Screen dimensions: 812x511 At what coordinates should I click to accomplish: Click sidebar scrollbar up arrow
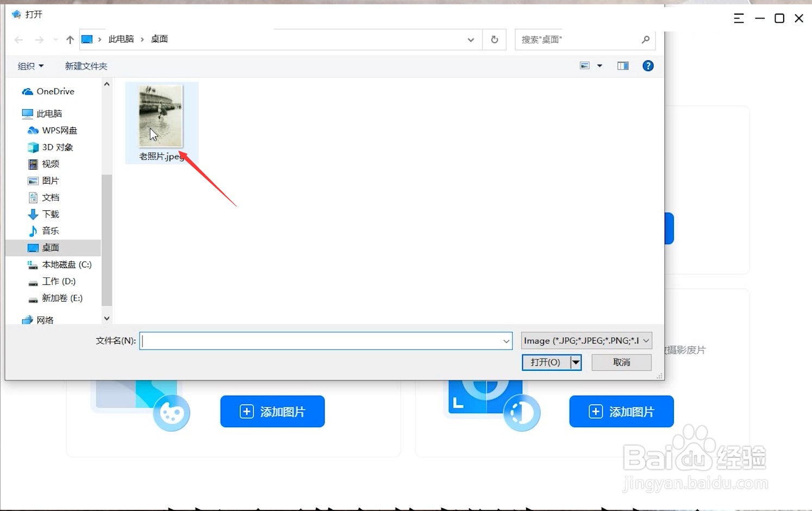[x=107, y=84]
